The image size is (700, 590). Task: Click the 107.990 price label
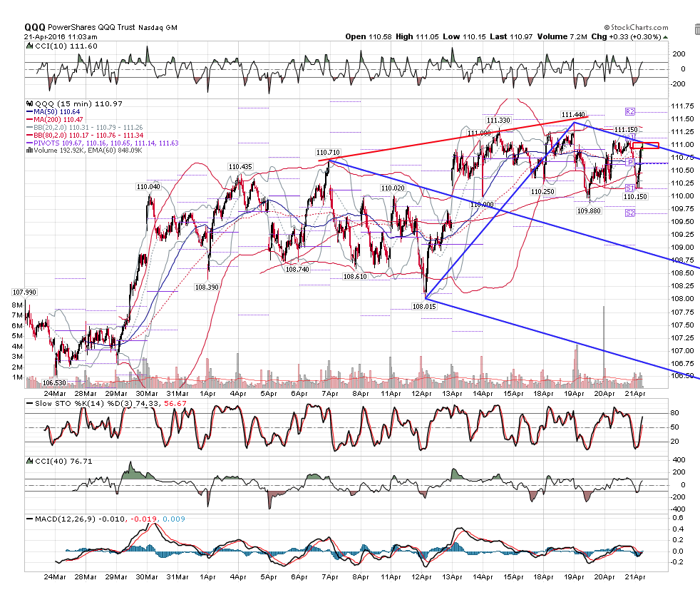tap(24, 292)
